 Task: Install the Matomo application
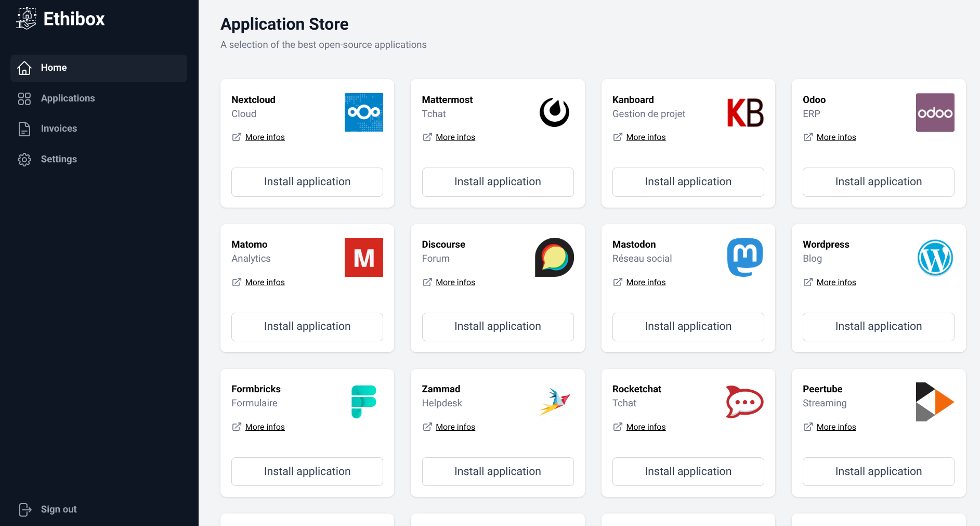click(307, 327)
